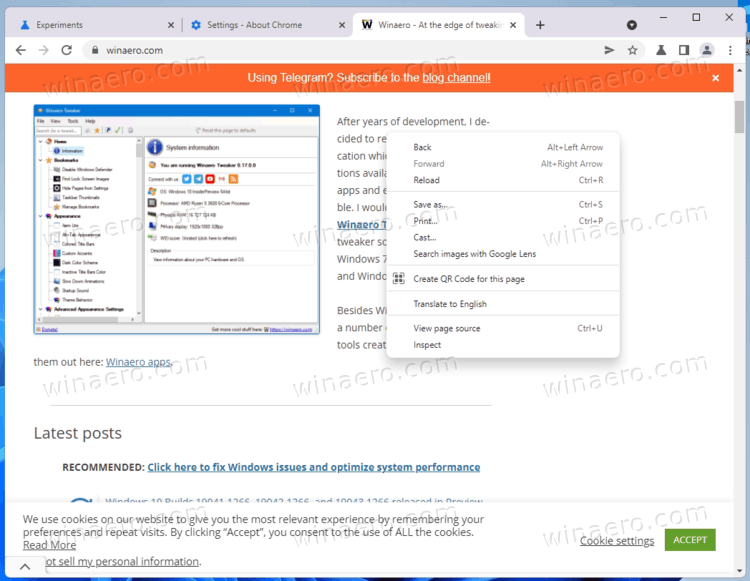Image resolution: width=750 pixels, height=581 pixels.
Task: Open a new tab with the plus button
Action: pyautogui.click(x=540, y=25)
